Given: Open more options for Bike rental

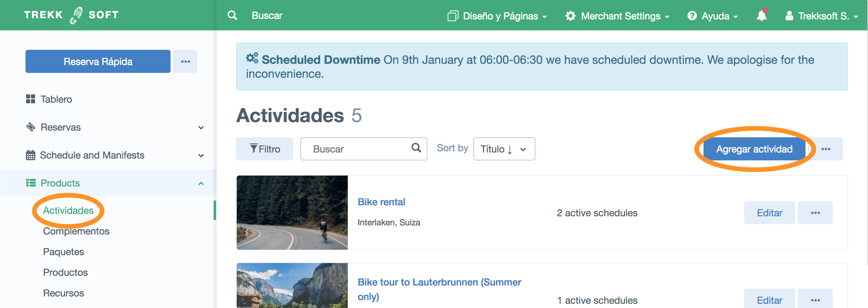Looking at the screenshot, I should 815,213.
